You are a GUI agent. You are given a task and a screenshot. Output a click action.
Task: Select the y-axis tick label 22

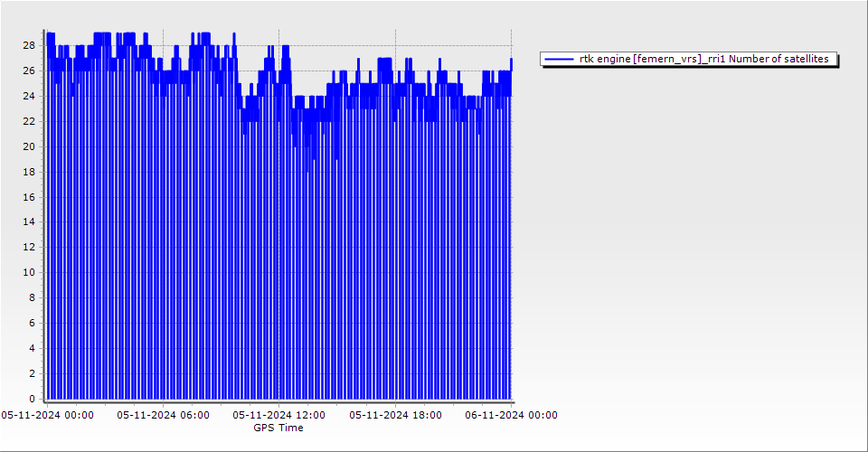click(x=29, y=121)
